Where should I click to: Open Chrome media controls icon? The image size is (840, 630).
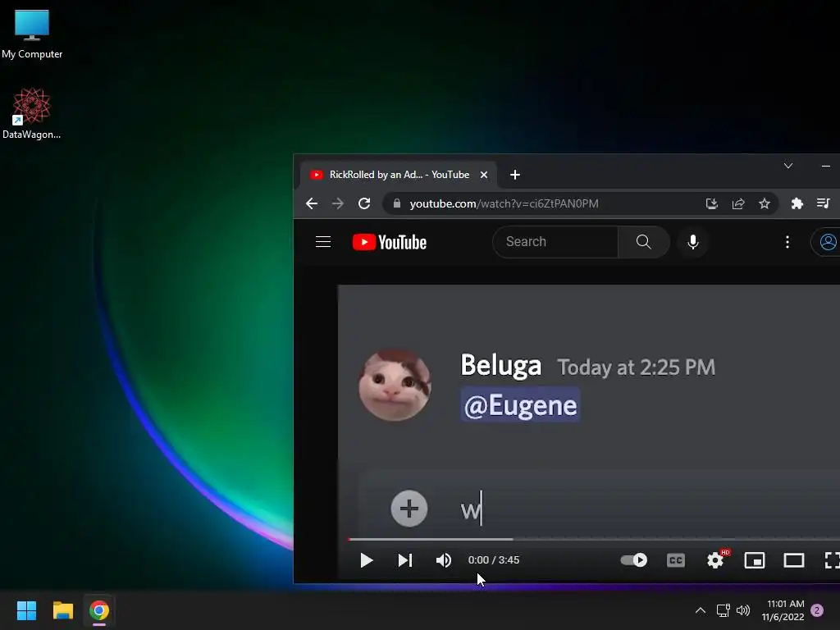pyautogui.click(x=824, y=203)
